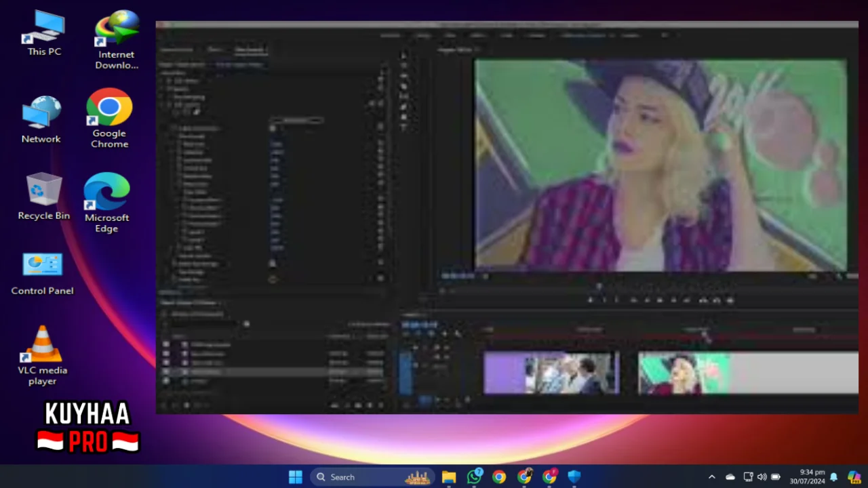Select the Razor tool in Premiere toolbar

click(x=403, y=86)
